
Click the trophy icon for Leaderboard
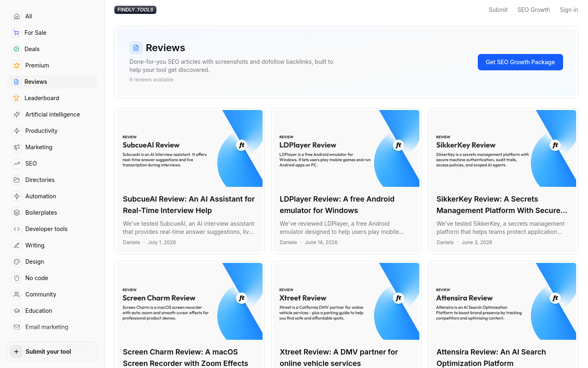pos(16,98)
